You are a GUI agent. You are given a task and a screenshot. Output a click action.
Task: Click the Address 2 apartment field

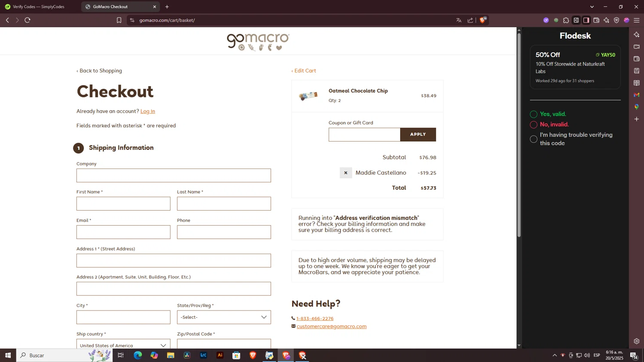pyautogui.click(x=173, y=289)
